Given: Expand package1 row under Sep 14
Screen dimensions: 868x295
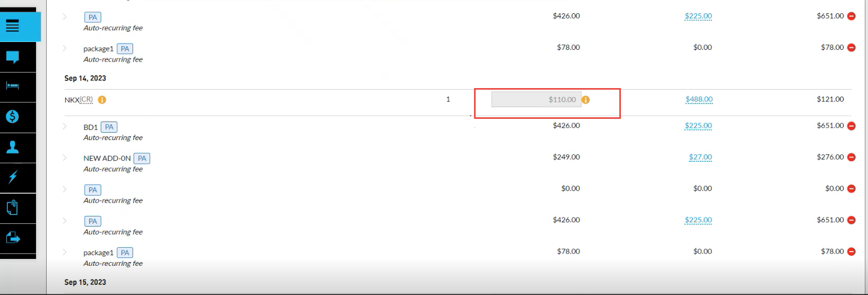Looking at the screenshot, I should point(65,252).
